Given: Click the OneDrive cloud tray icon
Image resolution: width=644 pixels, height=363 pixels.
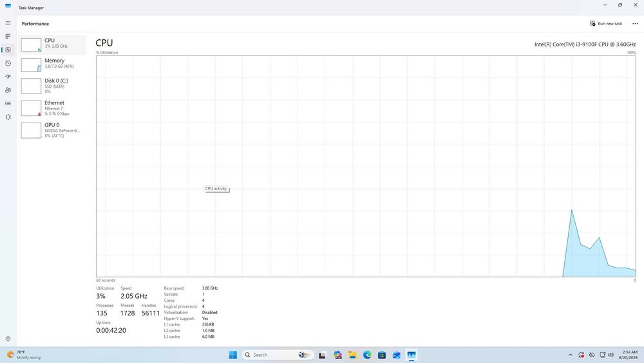Looking at the screenshot, I should (592, 355).
